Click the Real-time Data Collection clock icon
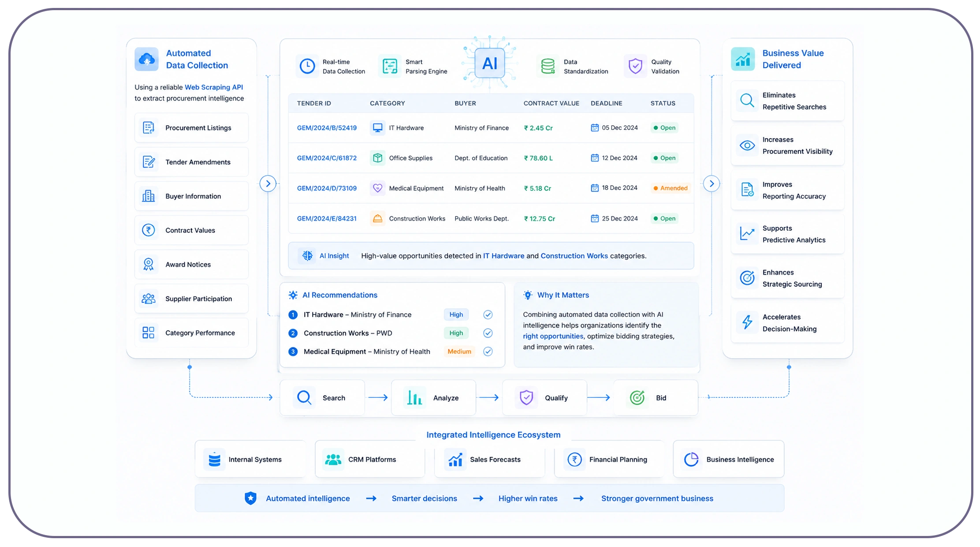The width and height of the screenshot is (980, 547). point(307,66)
